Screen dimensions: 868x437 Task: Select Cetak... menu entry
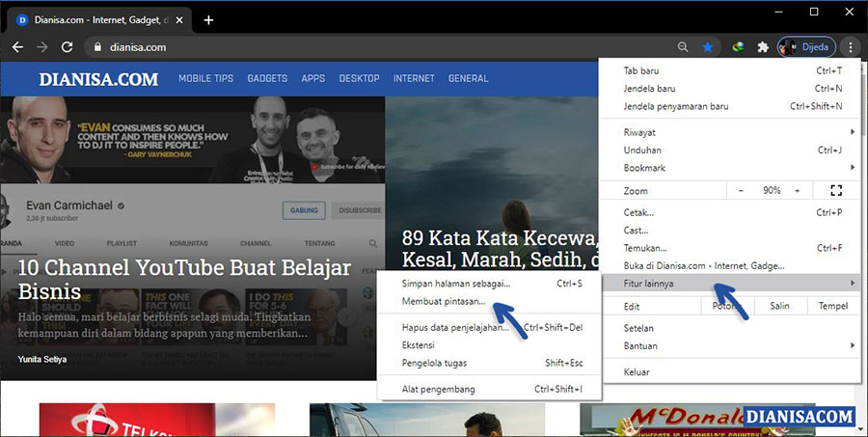pyautogui.click(x=730, y=212)
